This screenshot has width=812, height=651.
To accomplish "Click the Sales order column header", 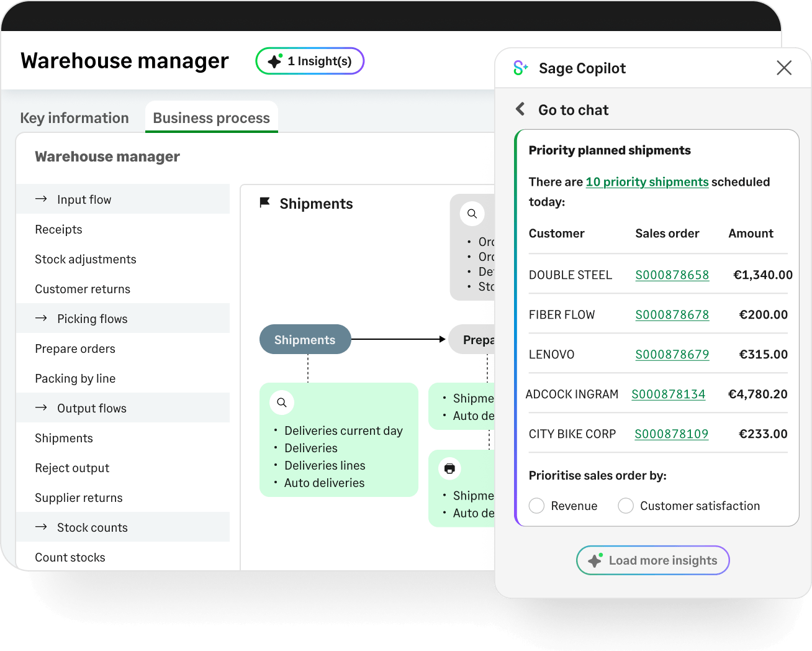I will [x=667, y=234].
